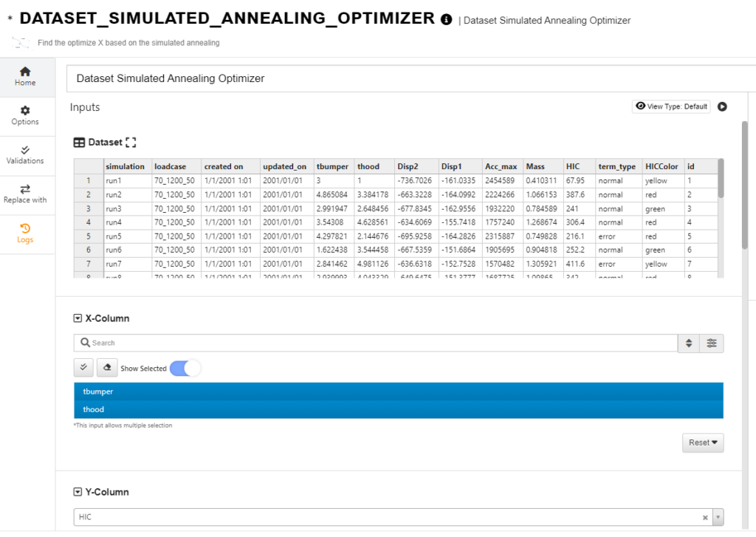Open the Reset dropdown
Viewport: 756px width, 537px height.
(x=702, y=442)
